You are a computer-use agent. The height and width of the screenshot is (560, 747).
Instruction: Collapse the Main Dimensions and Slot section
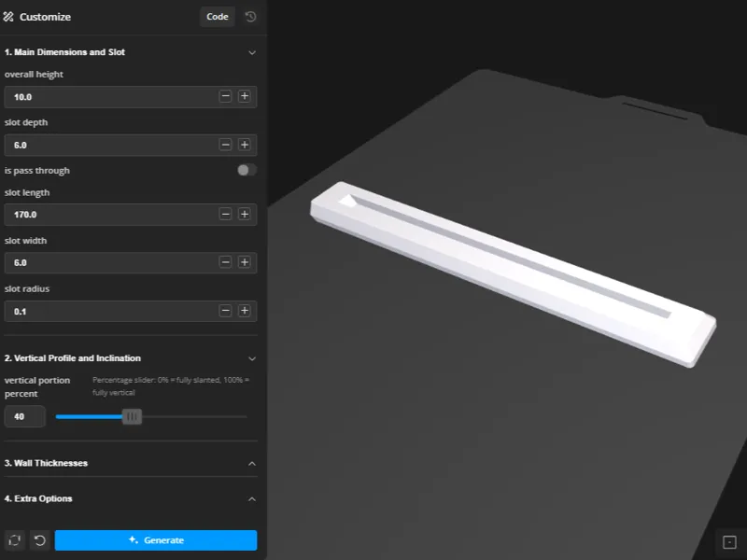(252, 52)
